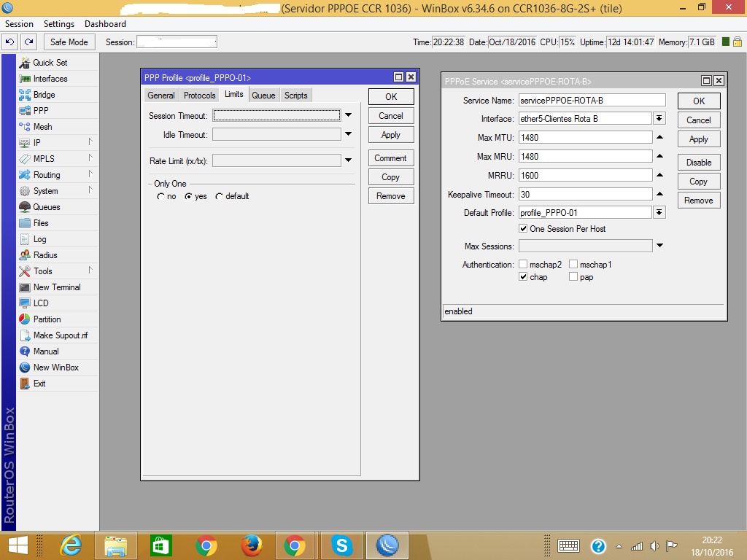Expand the Session Timeout field arrow
747x560 pixels.
pos(348,115)
